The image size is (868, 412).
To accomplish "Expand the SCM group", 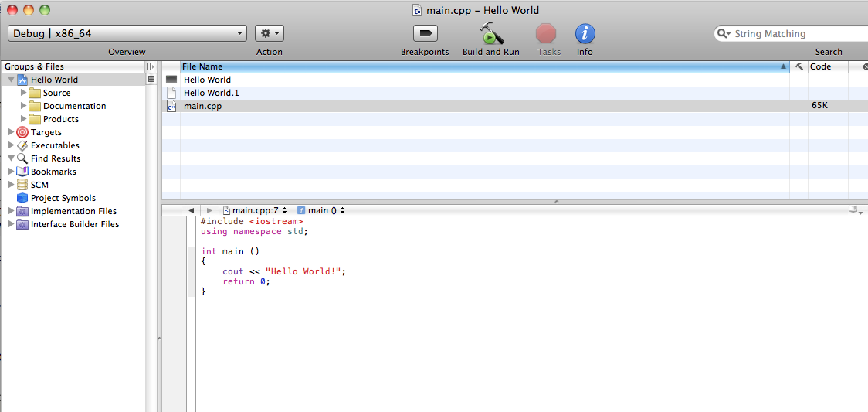I will pos(11,185).
